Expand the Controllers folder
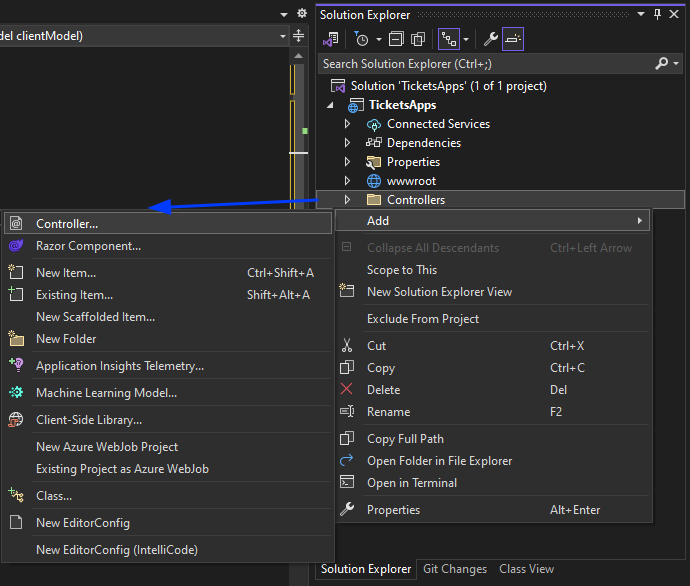This screenshot has width=690, height=586. [347, 200]
